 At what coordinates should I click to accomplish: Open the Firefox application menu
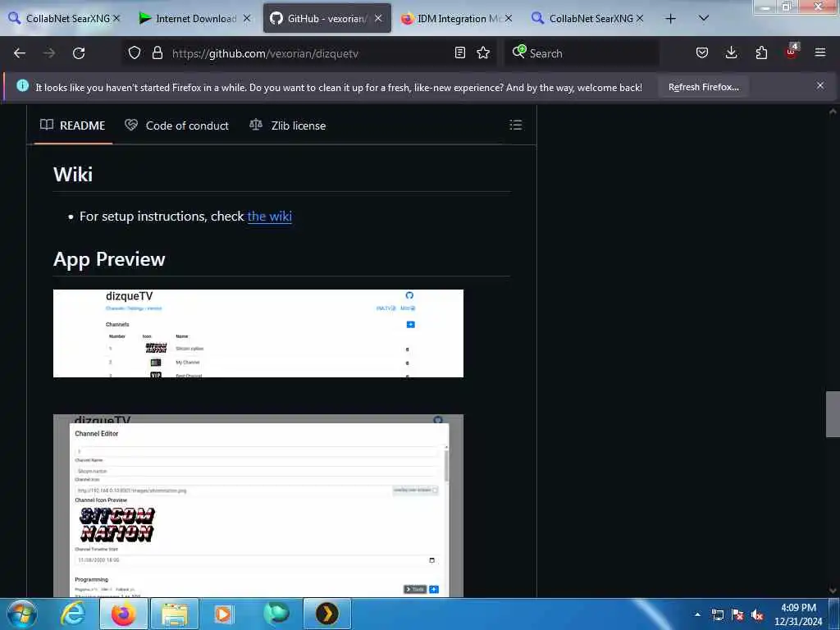coord(820,53)
